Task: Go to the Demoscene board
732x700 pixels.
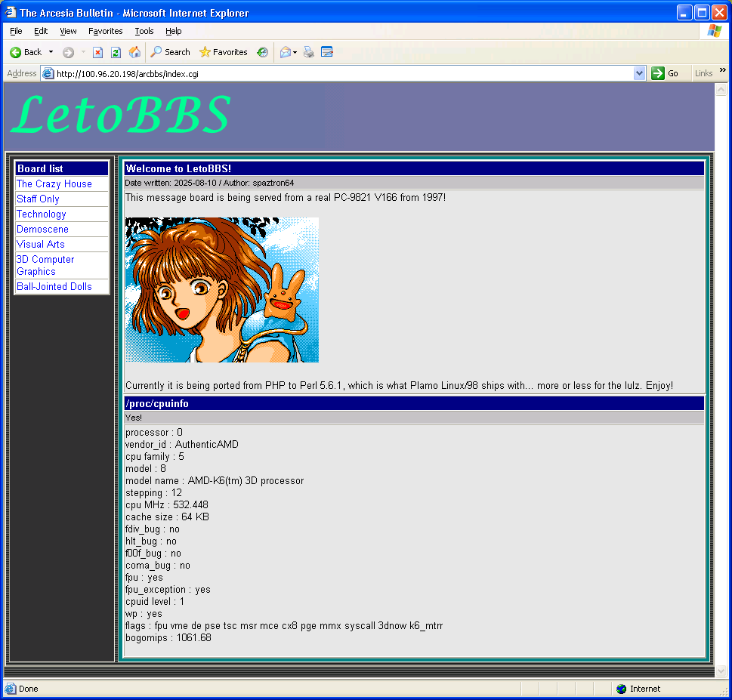Action: coord(42,229)
